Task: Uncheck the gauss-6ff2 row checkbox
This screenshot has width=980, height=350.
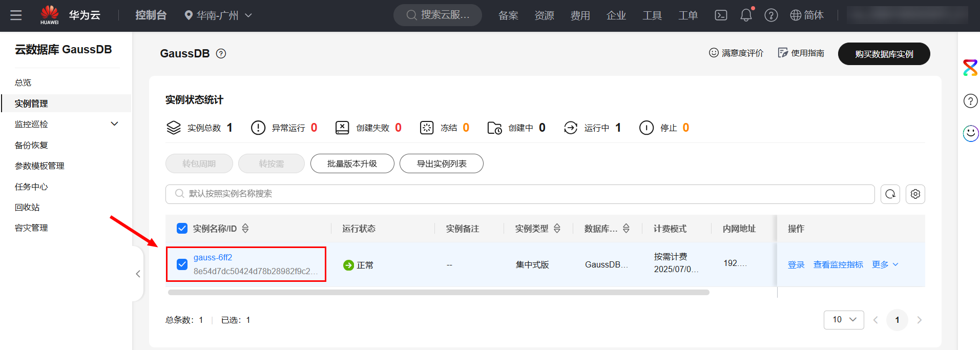Action: click(x=182, y=264)
